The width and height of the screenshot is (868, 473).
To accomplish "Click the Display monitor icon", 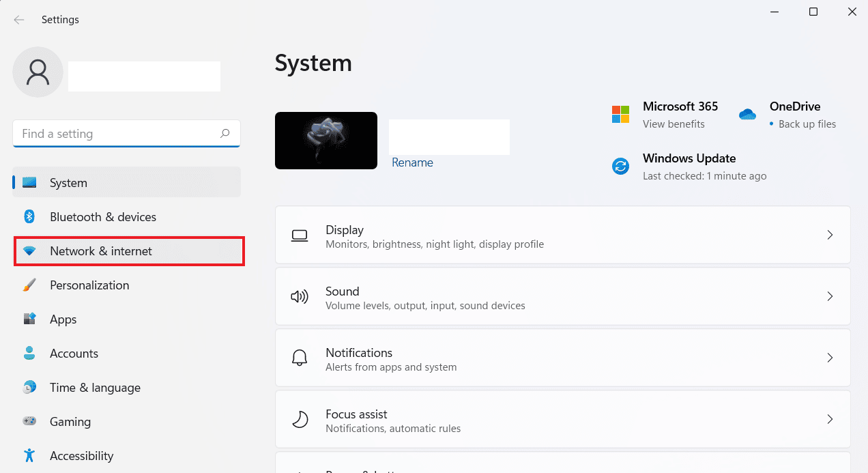I will click(x=300, y=235).
